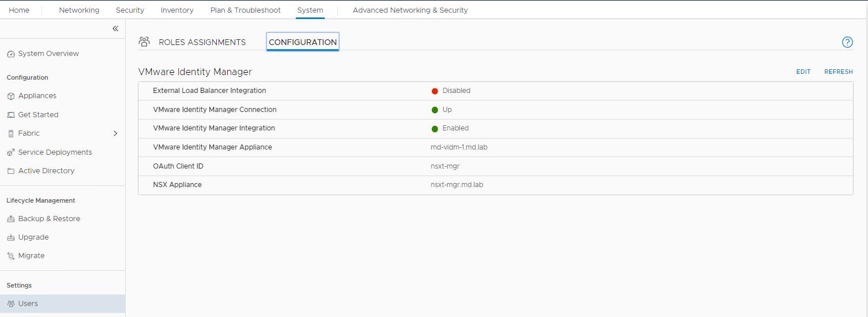
Task: Switch to Roles Assignments tab
Action: 202,42
